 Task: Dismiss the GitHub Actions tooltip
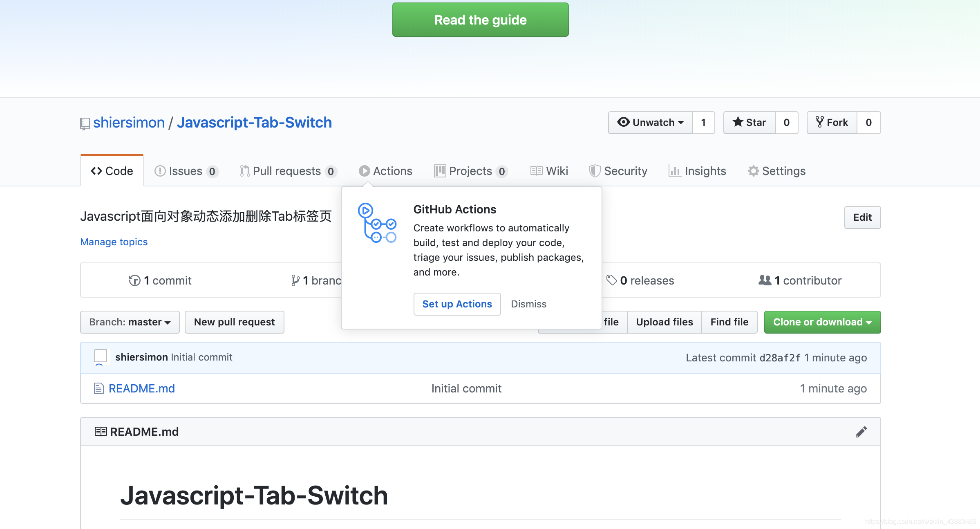(x=528, y=303)
